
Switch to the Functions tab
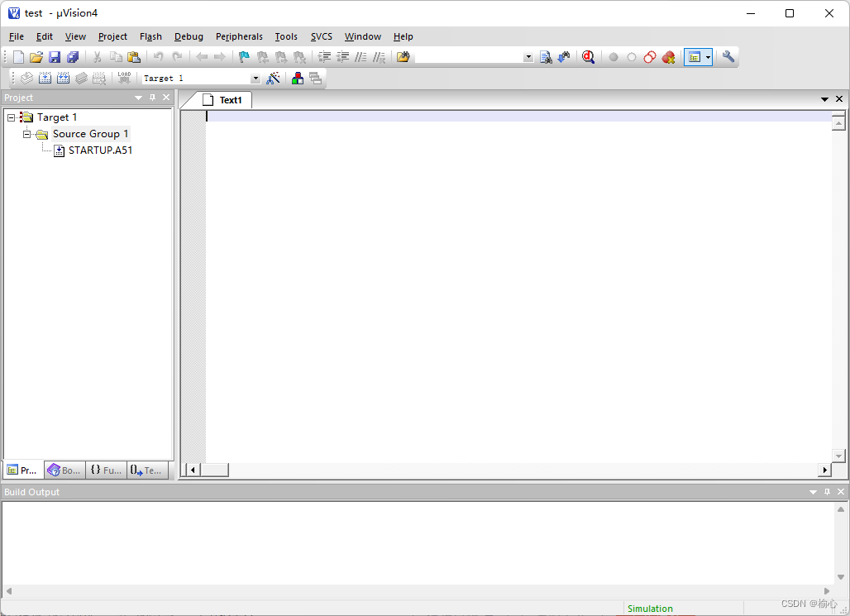[x=106, y=470]
